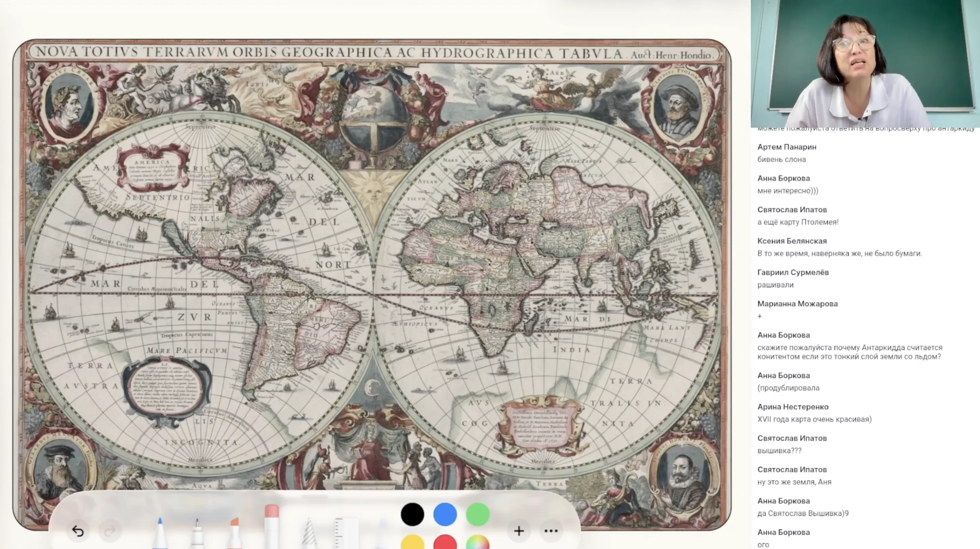Click the greyed-out redo arrow
Screen dimensions: 980x549
110,531
